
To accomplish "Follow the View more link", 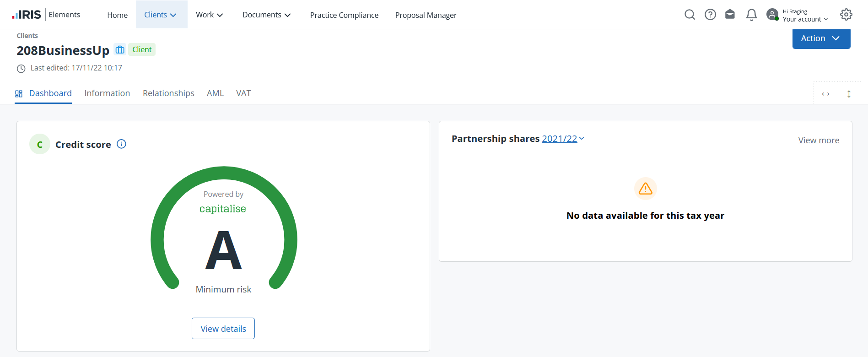I will [x=819, y=141].
